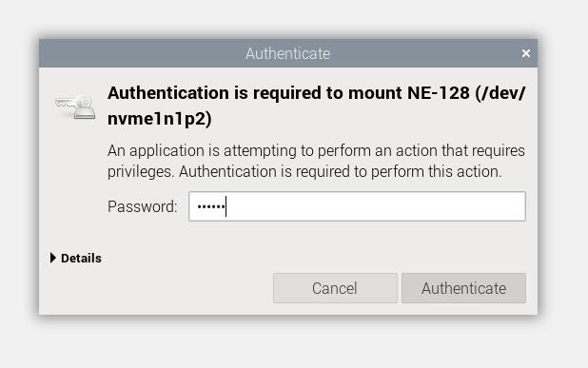Click the keys authentication icon
This screenshot has width=588, height=368.
point(75,107)
